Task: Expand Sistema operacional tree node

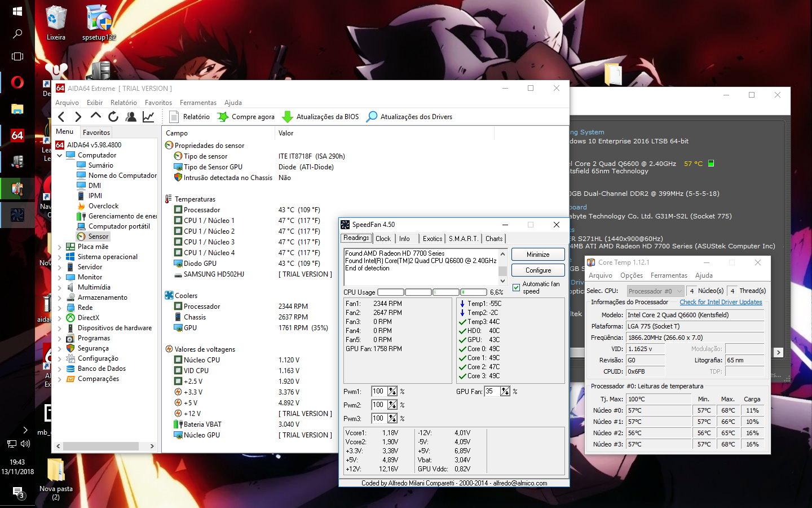Action: click(60, 257)
